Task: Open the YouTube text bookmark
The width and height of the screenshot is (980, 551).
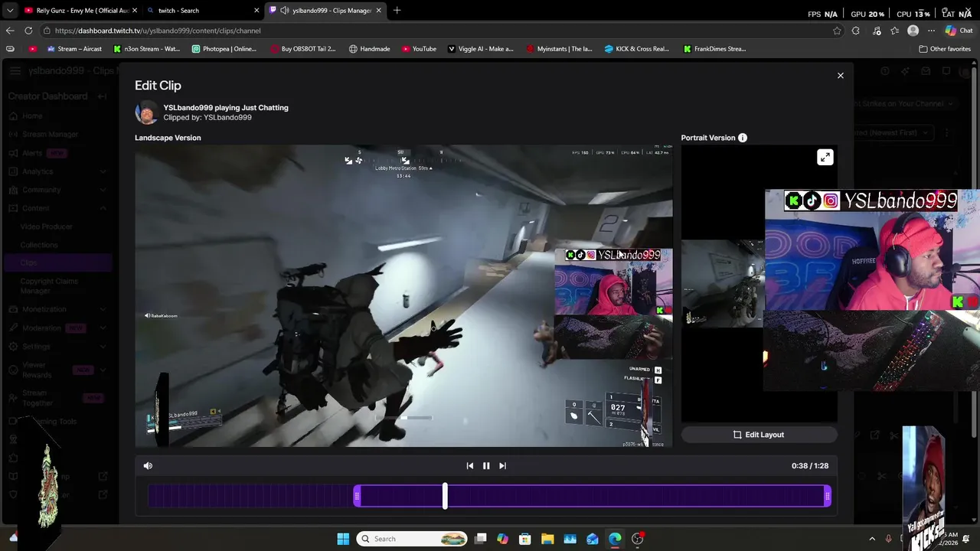Action: 419,49
